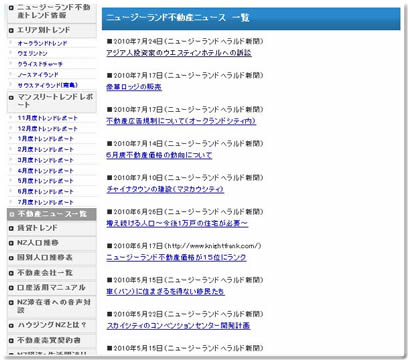
Task: Open ニュージーランド不動産価格が15位にランク article
Action: [x=176, y=258]
